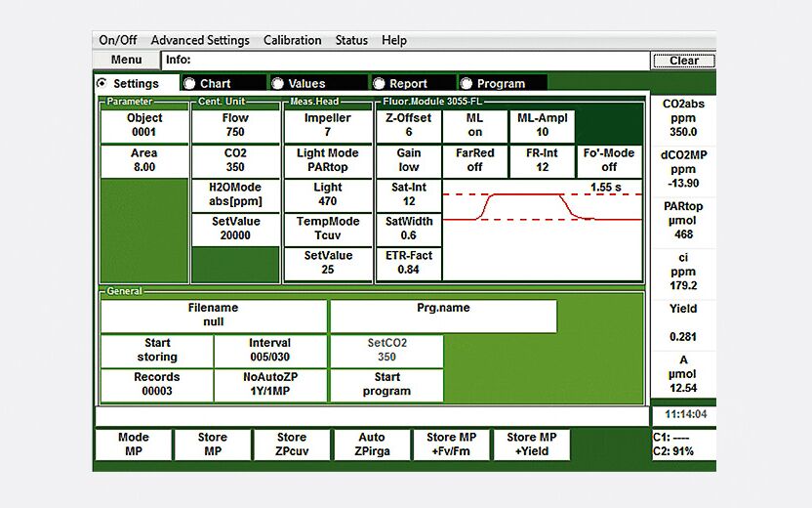This screenshot has height=508, width=812.
Task: Click the CO2 350 central unit cell
Action: point(235,160)
